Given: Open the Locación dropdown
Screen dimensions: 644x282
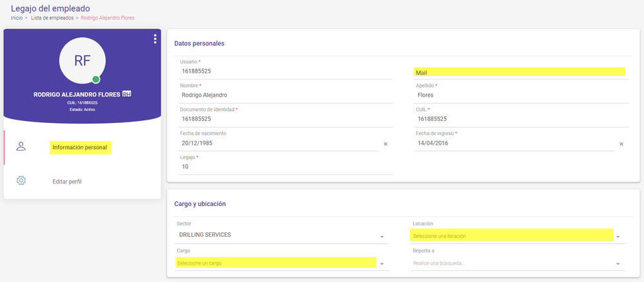Looking at the screenshot, I should 519,236.
